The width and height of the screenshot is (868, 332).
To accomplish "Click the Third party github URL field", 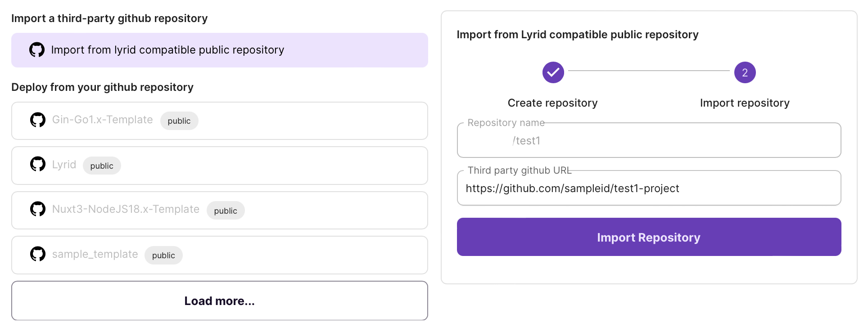I will click(648, 188).
